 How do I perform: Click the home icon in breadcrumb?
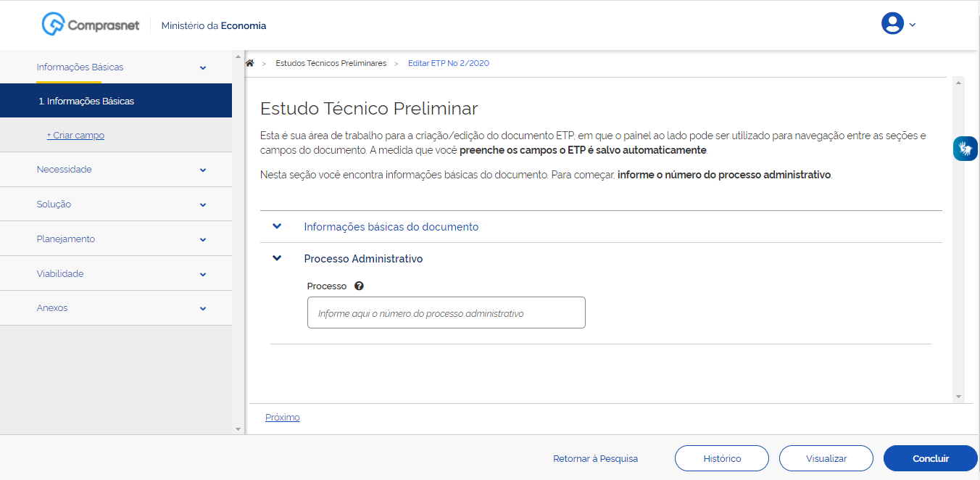coord(250,63)
